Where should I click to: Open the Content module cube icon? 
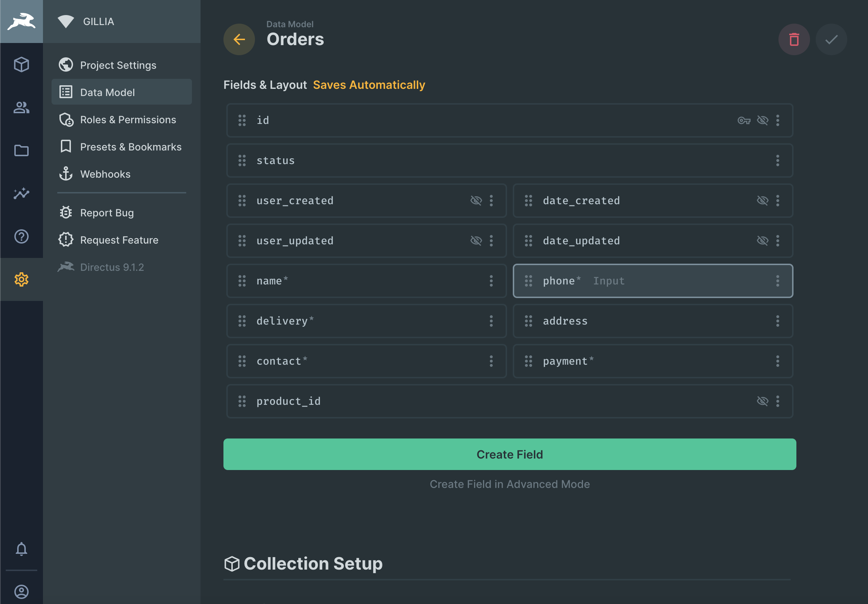coord(21,64)
